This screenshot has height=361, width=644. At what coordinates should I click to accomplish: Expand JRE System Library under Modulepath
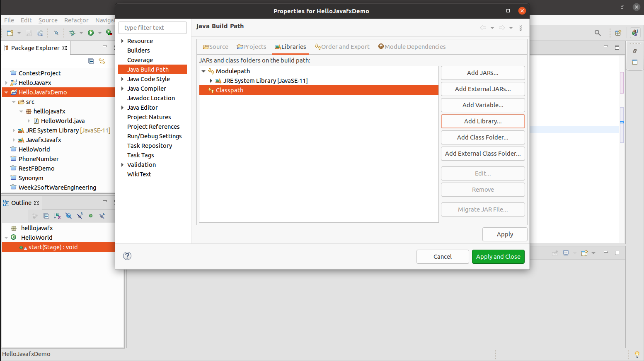(x=211, y=81)
